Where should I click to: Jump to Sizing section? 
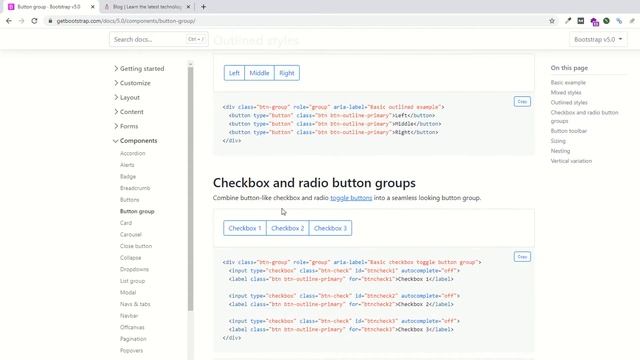click(558, 141)
